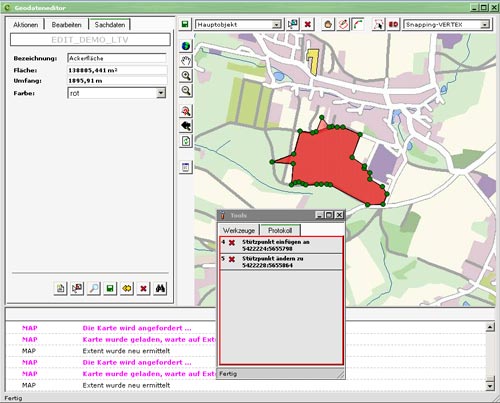Click the yellow double-arrow icon
Viewport: 500px width, 403px height.
pyautogui.click(x=127, y=288)
